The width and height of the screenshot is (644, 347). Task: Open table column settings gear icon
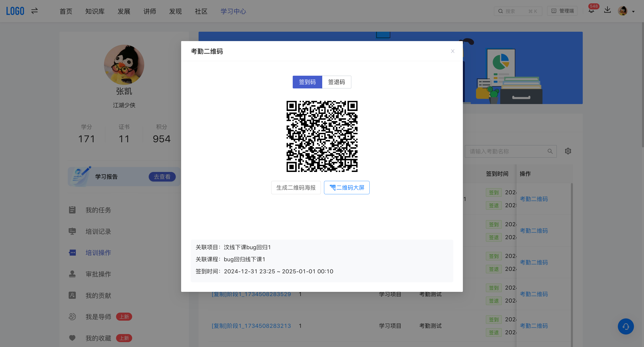tap(568, 151)
